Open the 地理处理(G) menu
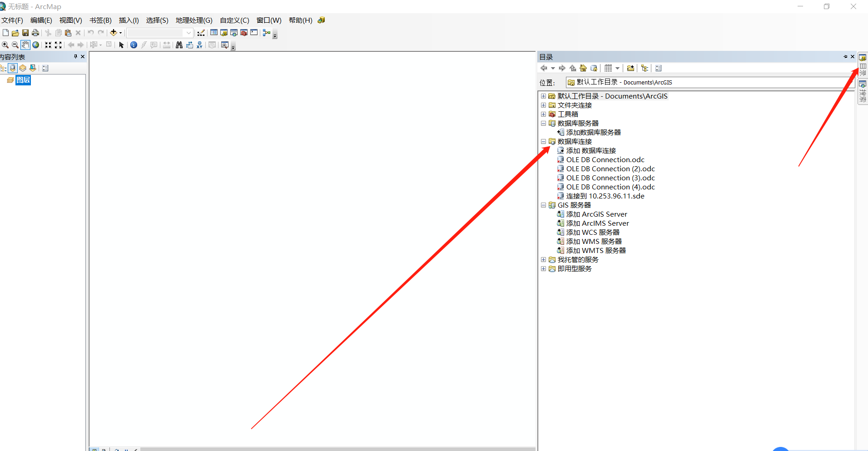The width and height of the screenshot is (868, 451). click(x=194, y=20)
